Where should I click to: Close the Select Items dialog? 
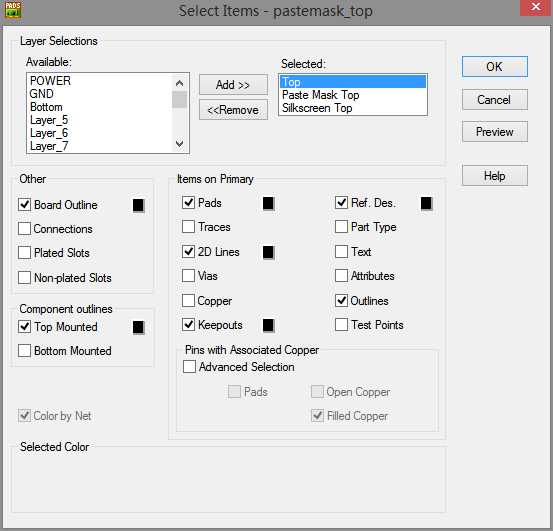(536, 7)
